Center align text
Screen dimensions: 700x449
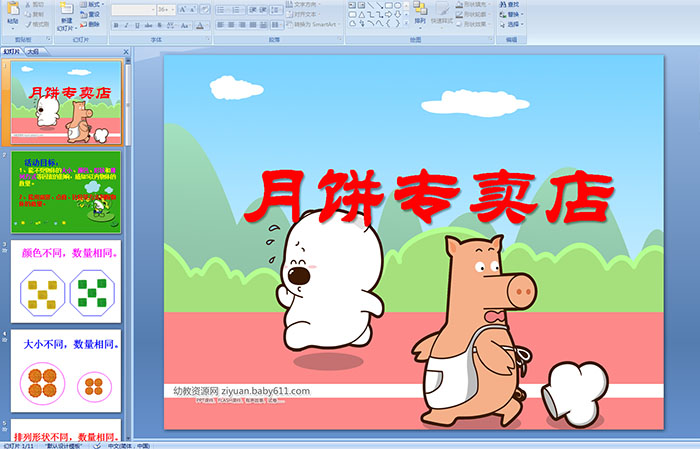pyautogui.click(x=231, y=25)
